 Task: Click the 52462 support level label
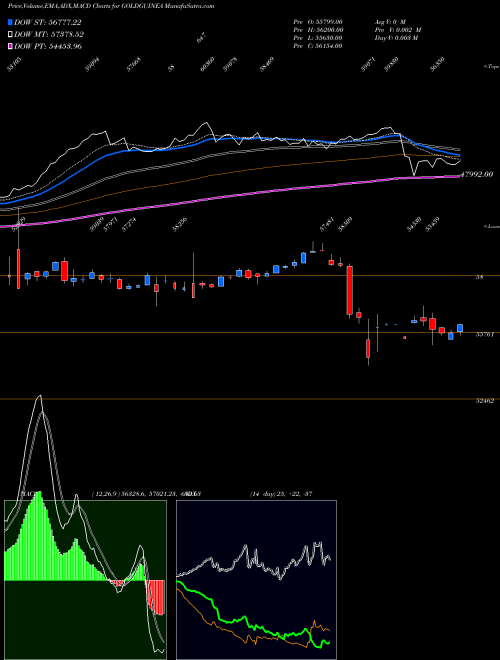point(484,401)
